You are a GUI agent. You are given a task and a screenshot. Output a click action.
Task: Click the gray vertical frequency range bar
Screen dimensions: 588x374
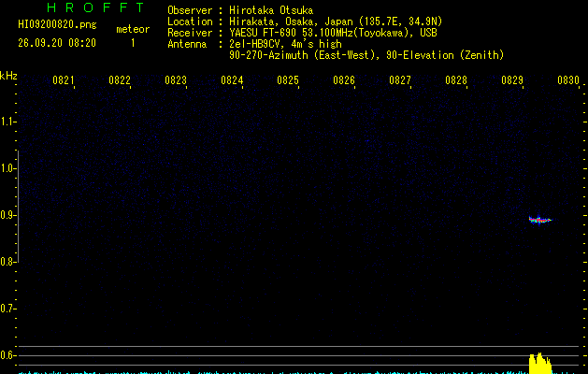coord(18,207)
